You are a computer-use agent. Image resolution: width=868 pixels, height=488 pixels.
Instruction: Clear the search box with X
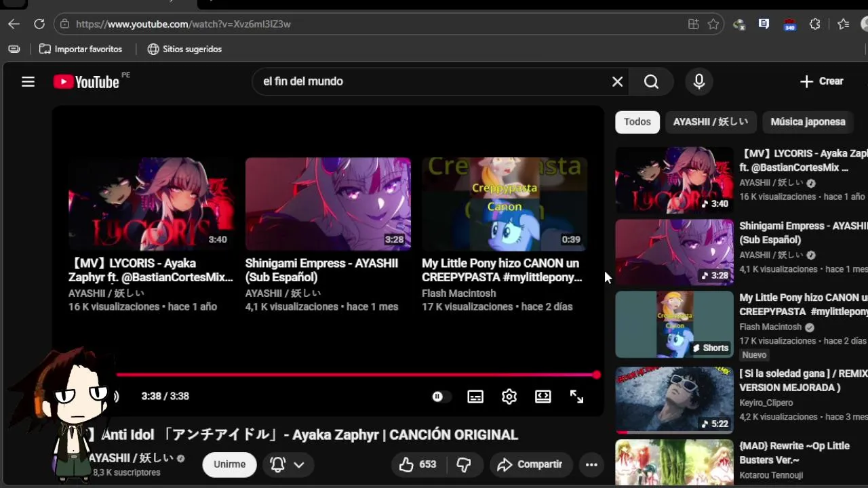pyautogui.click(x=617, y=82)
